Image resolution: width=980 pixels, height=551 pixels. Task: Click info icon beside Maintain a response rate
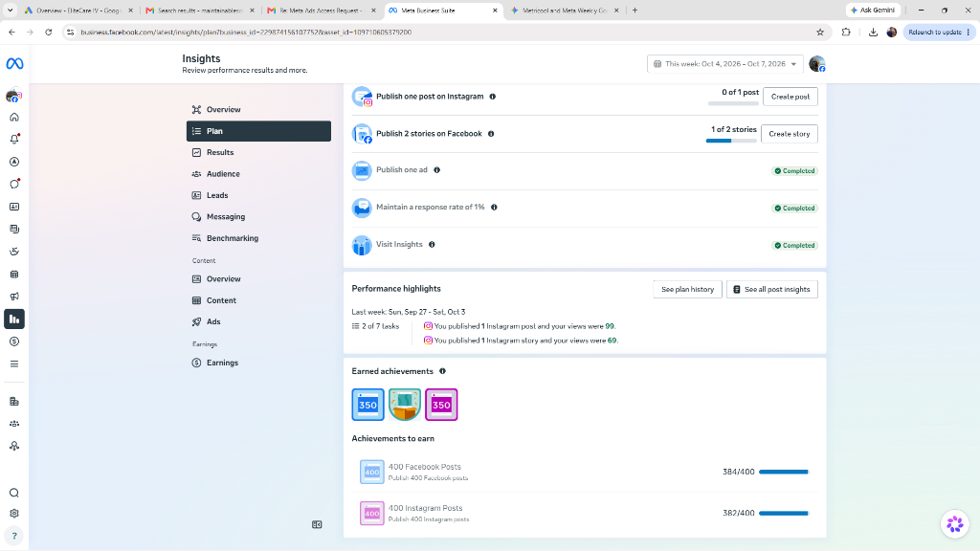tap(494, 208)
